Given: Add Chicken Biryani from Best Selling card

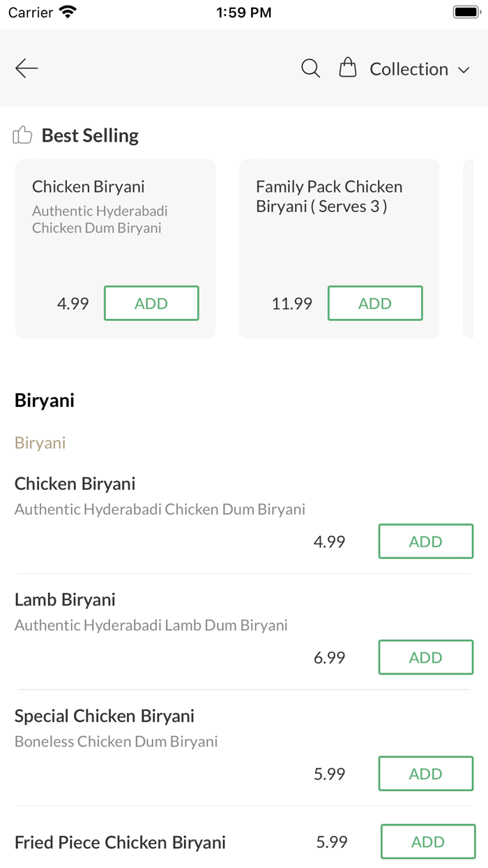Looking at the screenshot, I should [x=151, y=303].
